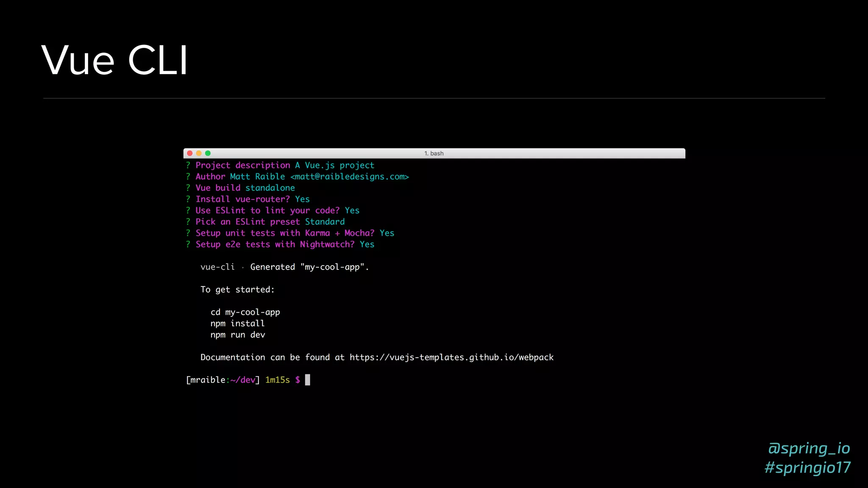Image resolution: width=868 pixels, height=488 pixels.
Task: Click the 'Yes' answer after Nightwatch prompt
Action: (x=367, y=244)
